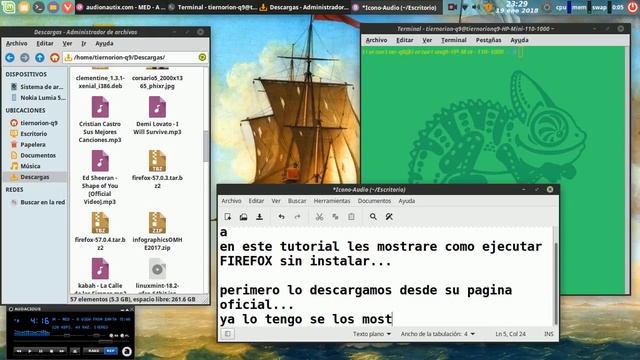Switch to Descargas taskbar window button
The height and width of the screenshot is (360, 640).
tap(304, 7)
